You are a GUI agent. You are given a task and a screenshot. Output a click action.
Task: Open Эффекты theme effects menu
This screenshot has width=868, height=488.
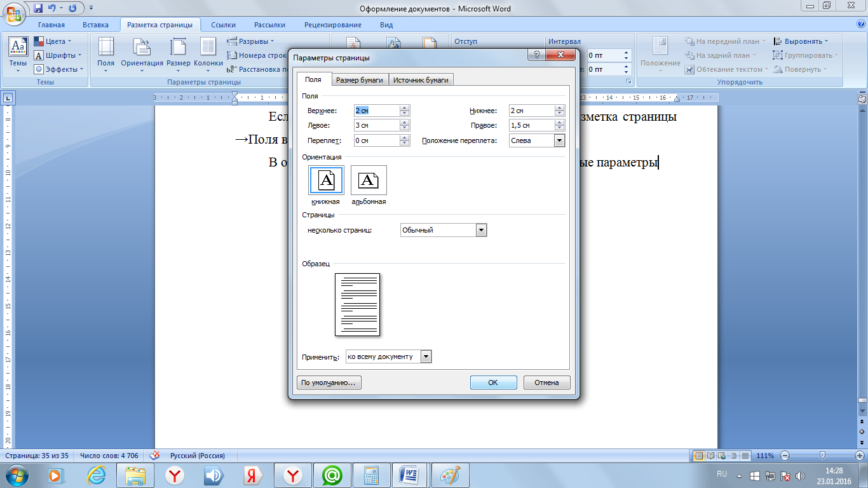coord(58,69)
